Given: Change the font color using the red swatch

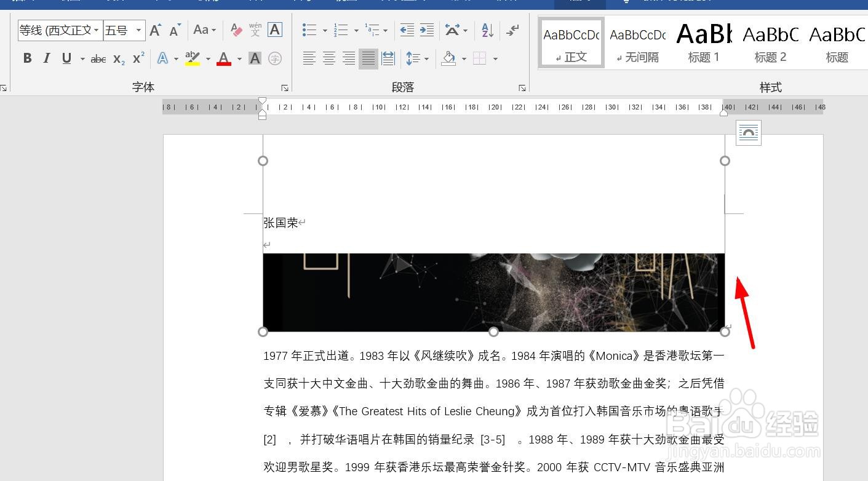Looking at the screenshot, I should tap(223, 58).
